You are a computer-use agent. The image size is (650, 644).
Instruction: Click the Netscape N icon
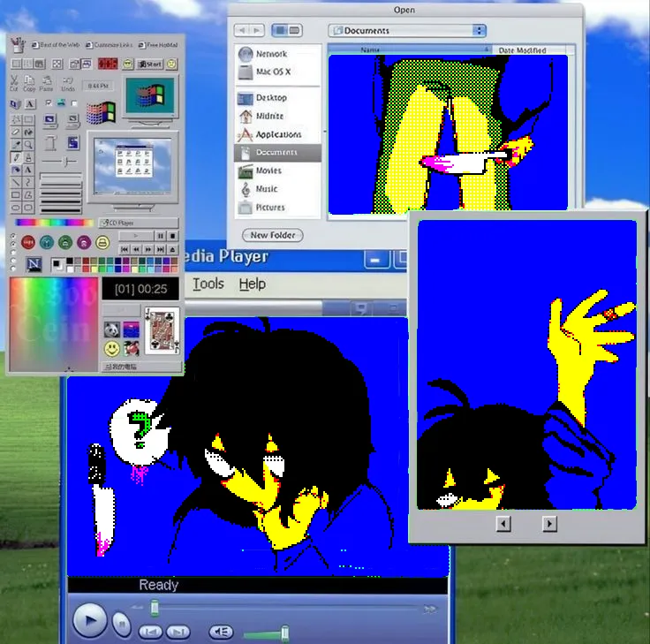coord(34,264)
